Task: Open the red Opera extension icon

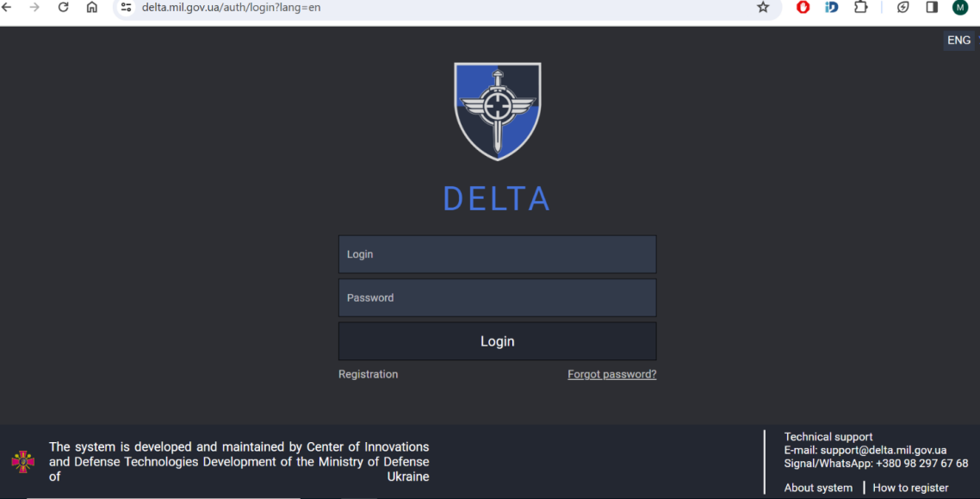Action: pos(803,8)
